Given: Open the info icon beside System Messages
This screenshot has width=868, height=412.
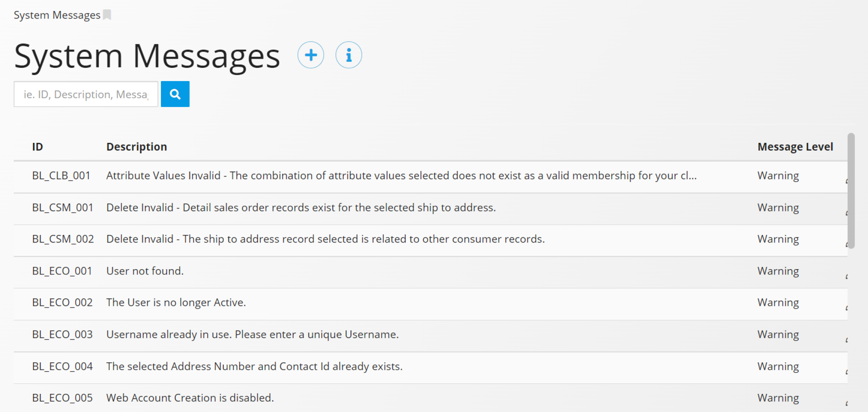Looking at the screenshot, I should tap(349, 55).
